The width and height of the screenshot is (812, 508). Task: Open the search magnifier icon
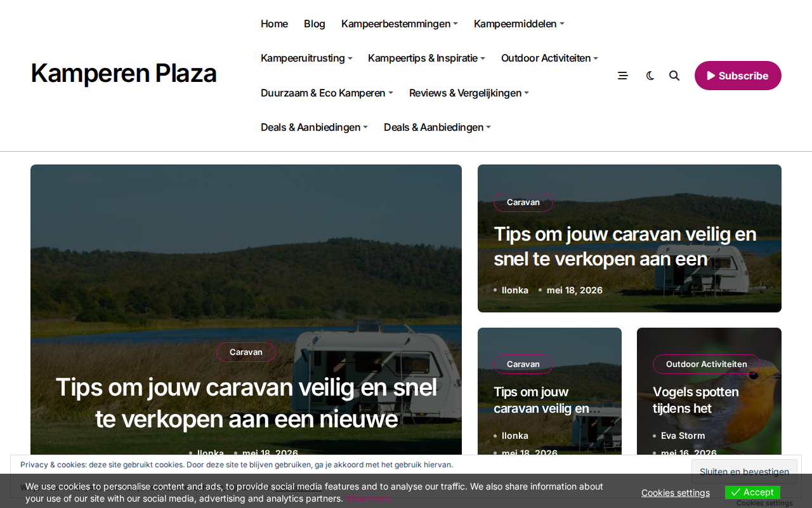coord(674,76)
